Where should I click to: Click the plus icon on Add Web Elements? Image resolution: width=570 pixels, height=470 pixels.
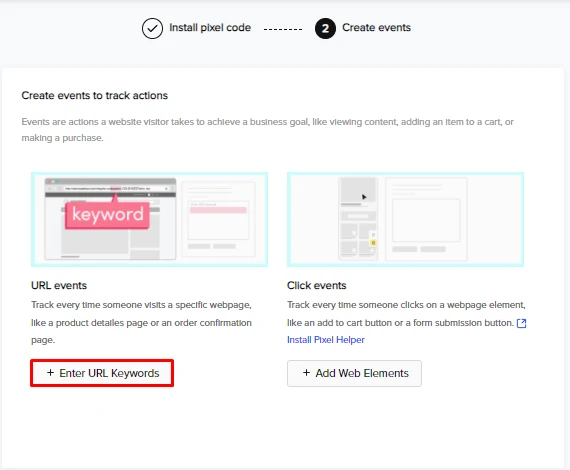click(306, 373)
